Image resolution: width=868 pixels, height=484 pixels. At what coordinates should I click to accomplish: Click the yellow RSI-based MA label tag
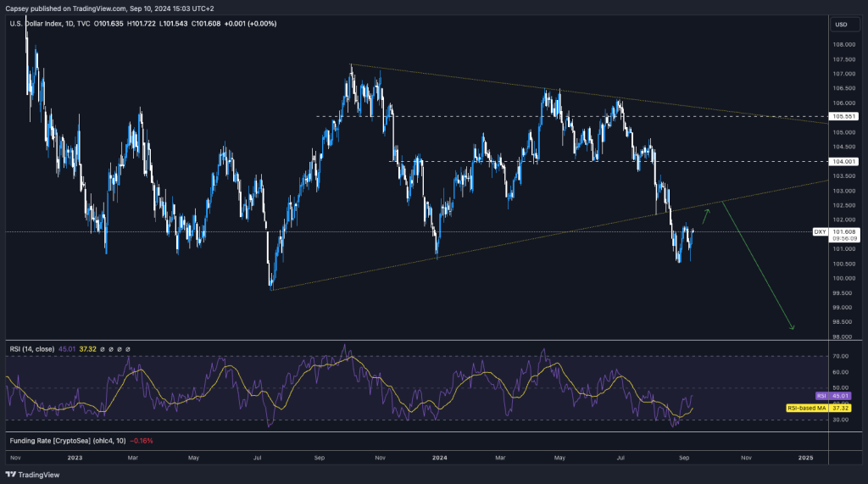(x=805, y=407)
